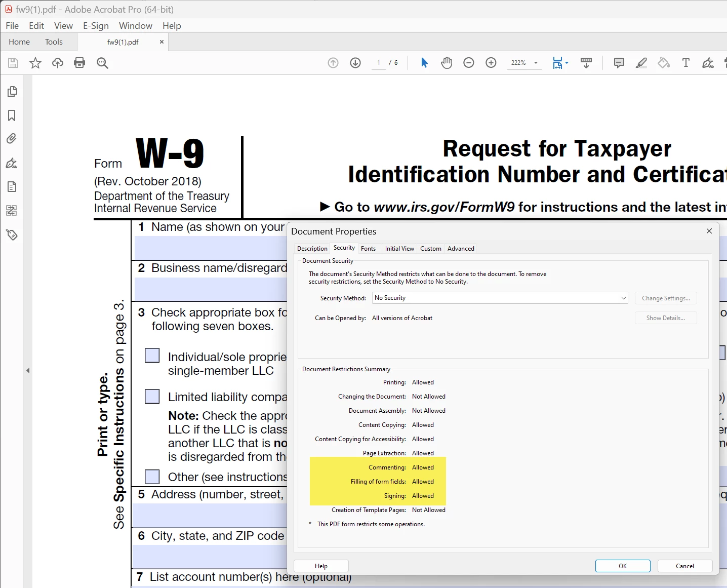Activate the selection arrow tool
727x588 pixels.
pos(424,63)
